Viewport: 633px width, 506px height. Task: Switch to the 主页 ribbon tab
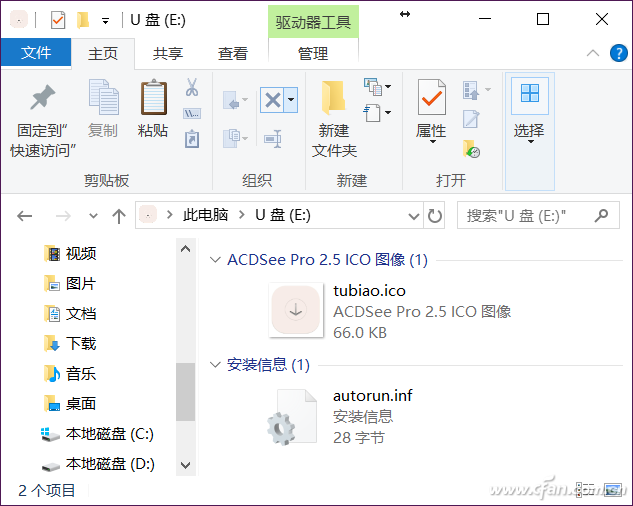coord(103,54)
